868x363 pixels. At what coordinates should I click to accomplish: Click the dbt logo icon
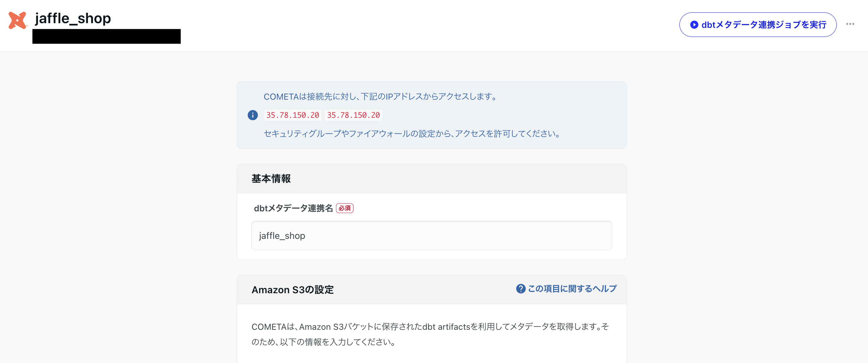pyautogui.click(x=17, y=20)
